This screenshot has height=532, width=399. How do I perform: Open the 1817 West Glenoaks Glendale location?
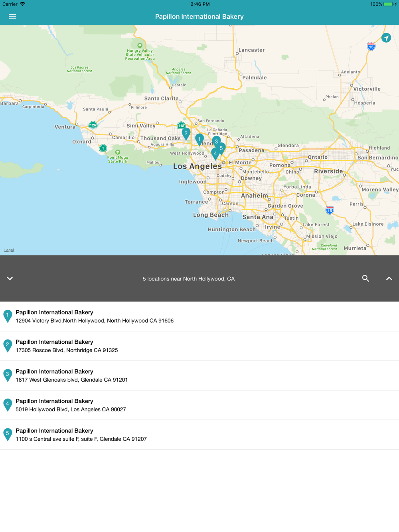point(199,375)
